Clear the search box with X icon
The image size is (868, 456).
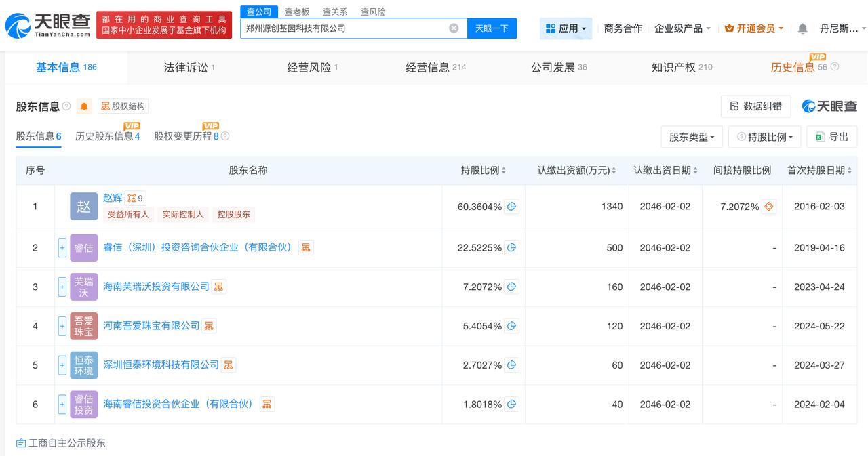(x=454, y=28)
